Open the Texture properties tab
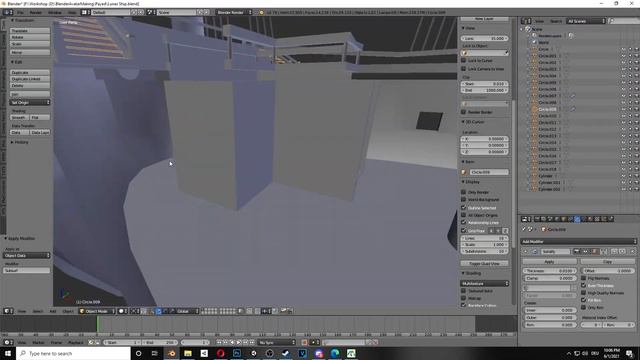This screenshot has width=640, height=360. [x=597, y=219]
